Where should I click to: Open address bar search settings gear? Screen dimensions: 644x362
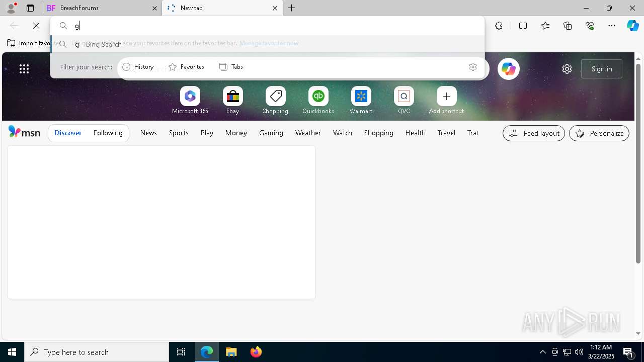pos(472,67)
